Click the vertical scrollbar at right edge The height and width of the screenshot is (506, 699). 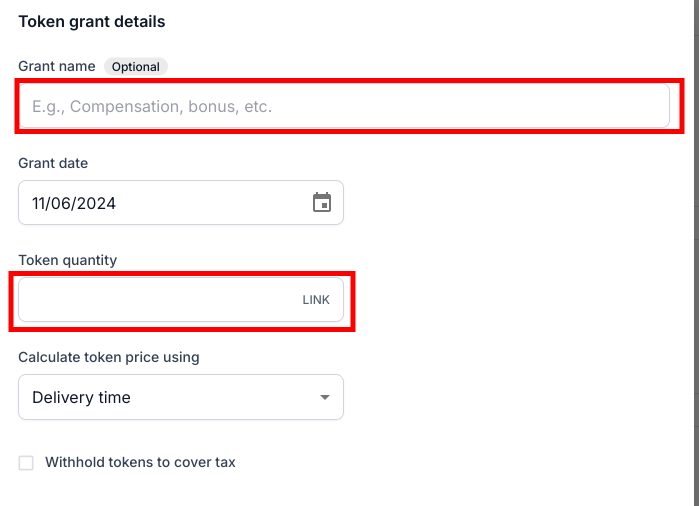click(696, 253)
